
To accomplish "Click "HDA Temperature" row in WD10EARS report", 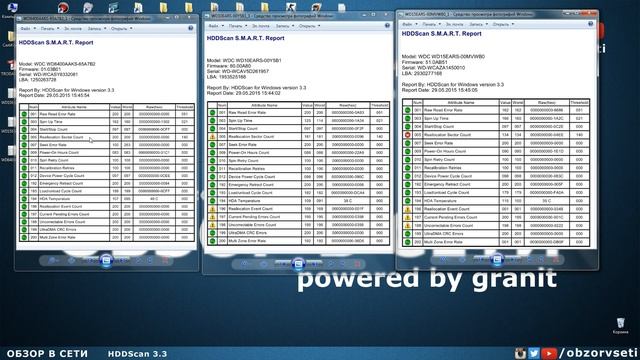I will 298,201.
